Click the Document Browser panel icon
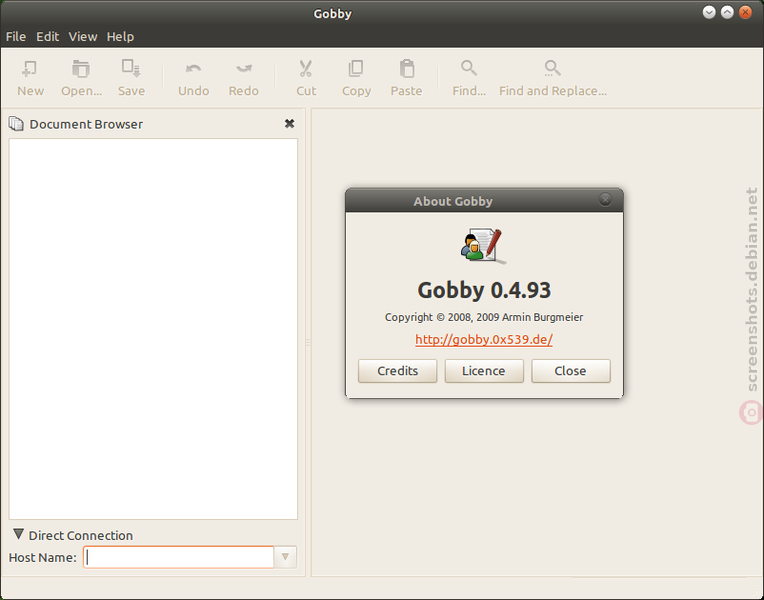Image resolution: width=764 pixels, height=600 pixels. tap(16, 124)
